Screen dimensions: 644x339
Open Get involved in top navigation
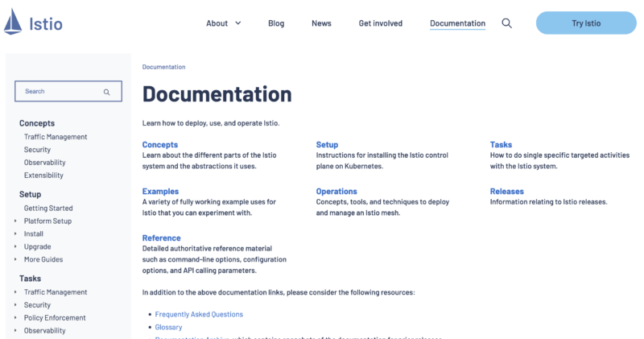point(380,23)
